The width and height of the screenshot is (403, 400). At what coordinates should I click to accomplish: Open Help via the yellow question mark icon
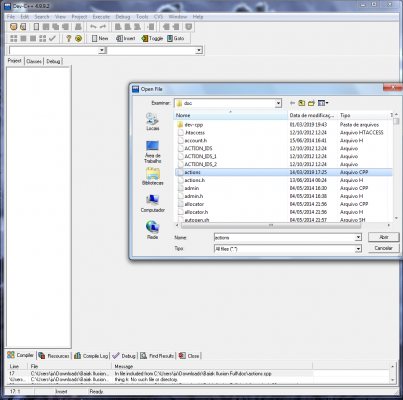[68, 38]
